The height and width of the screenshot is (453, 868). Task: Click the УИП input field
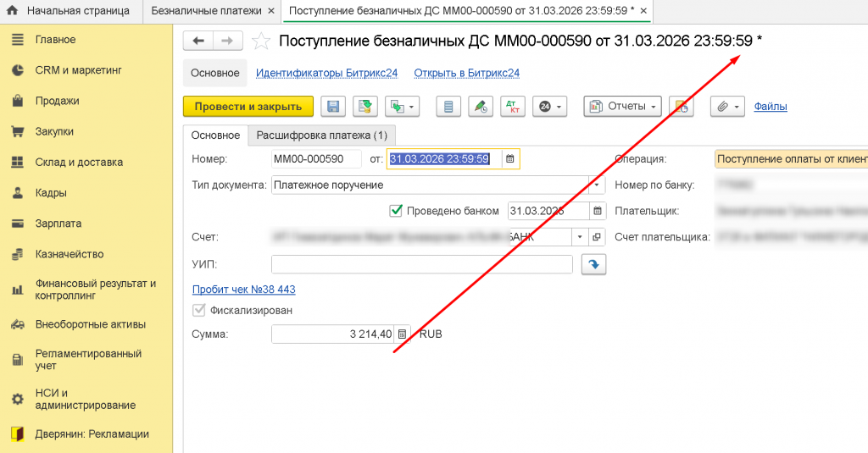click(422, 264)
